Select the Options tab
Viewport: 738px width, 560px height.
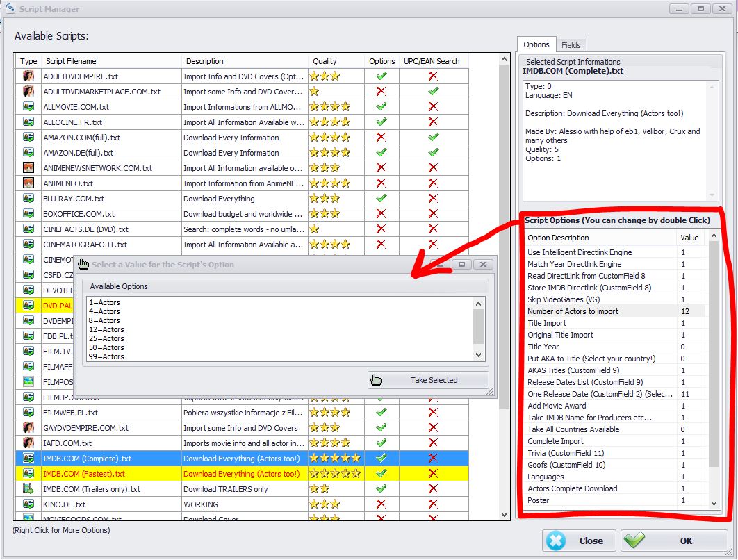(536, 44)
